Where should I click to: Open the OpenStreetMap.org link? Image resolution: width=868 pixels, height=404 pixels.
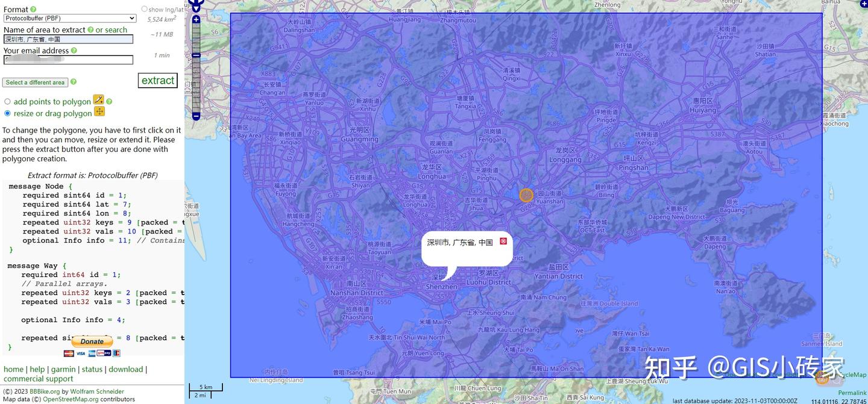pos(71,399)
